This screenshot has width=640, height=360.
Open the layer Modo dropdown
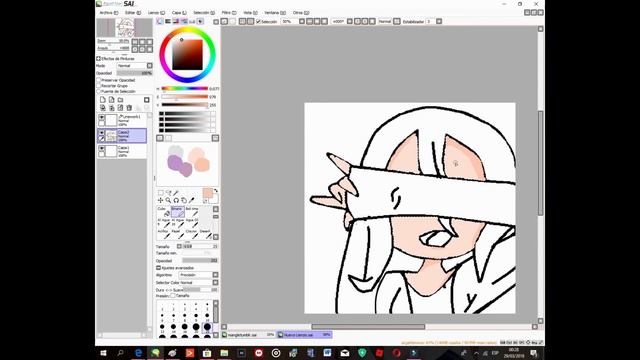[150, 66]
